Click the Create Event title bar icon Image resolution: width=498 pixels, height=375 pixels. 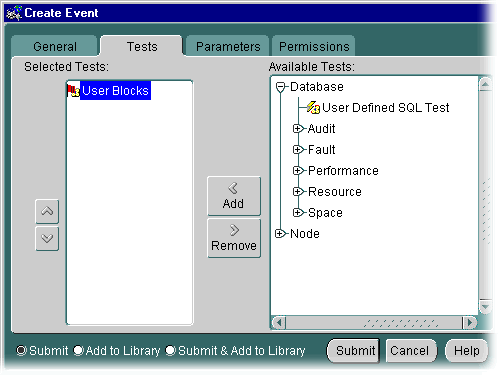(x=14, y=13)
